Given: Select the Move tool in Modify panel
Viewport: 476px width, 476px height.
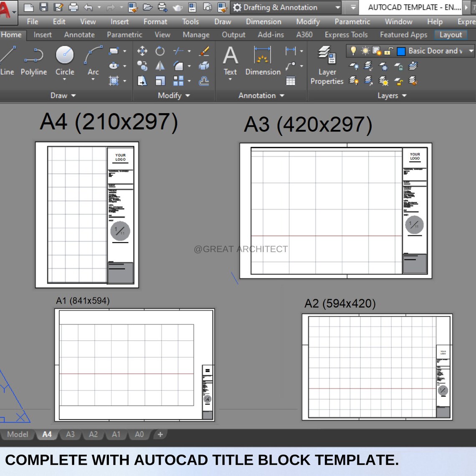Looking at the screenshot, I should pyautogui.click(x=142, y=51).
